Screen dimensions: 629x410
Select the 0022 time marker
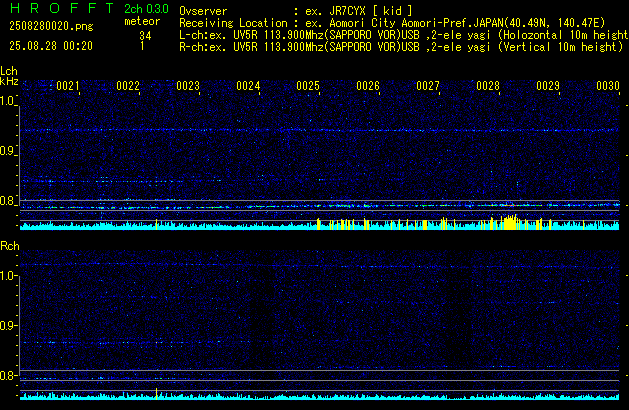pos(128,86)
